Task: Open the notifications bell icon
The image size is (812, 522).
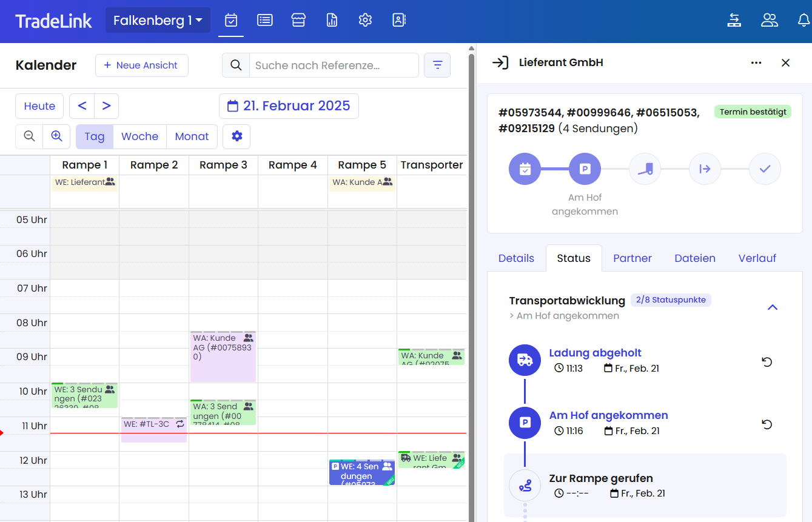Action: click(x=804, y=21)
